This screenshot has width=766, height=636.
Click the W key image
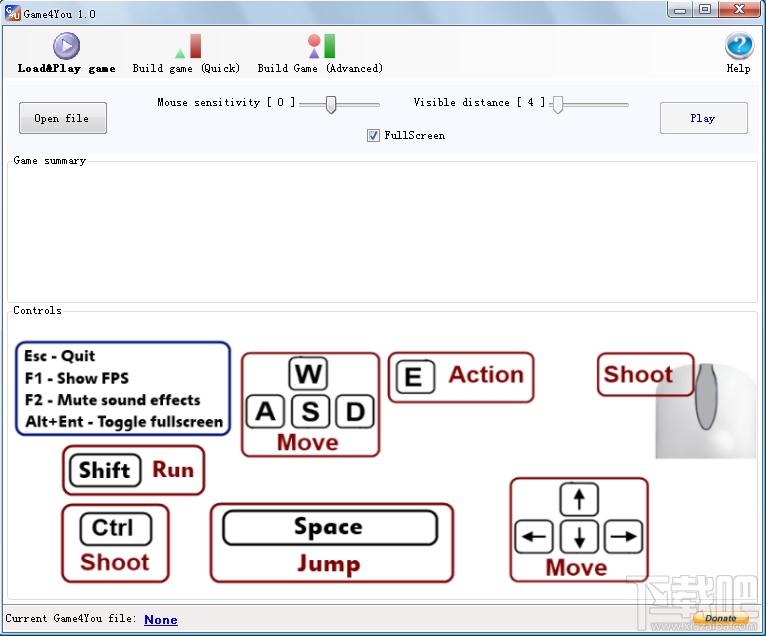point(308,374)
